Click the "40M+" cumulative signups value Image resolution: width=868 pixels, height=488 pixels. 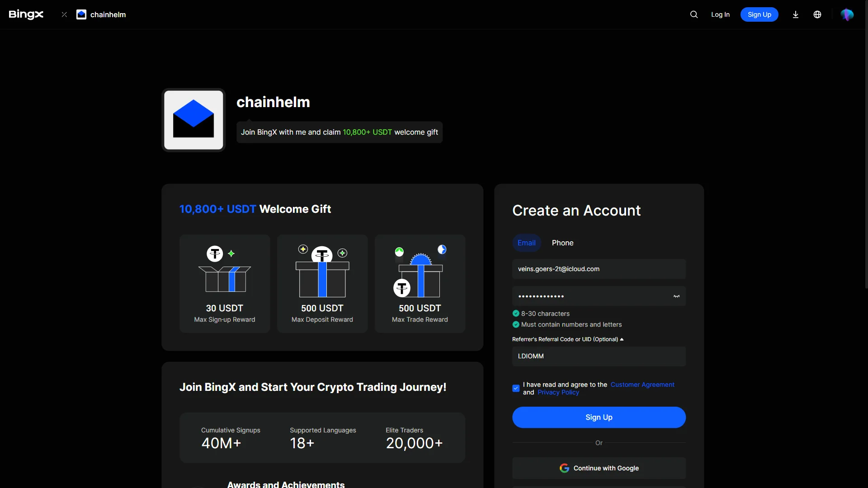click(x=221, y=443)
